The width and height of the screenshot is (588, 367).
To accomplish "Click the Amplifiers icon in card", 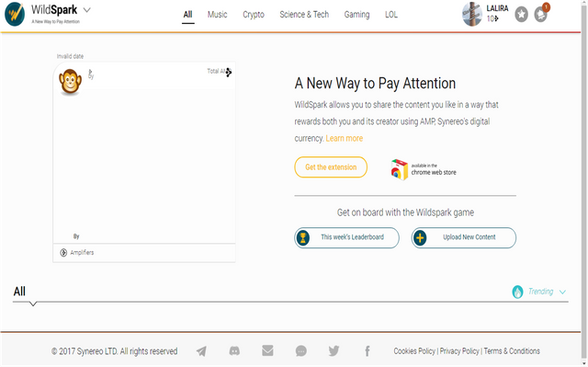I will (63, 253).
